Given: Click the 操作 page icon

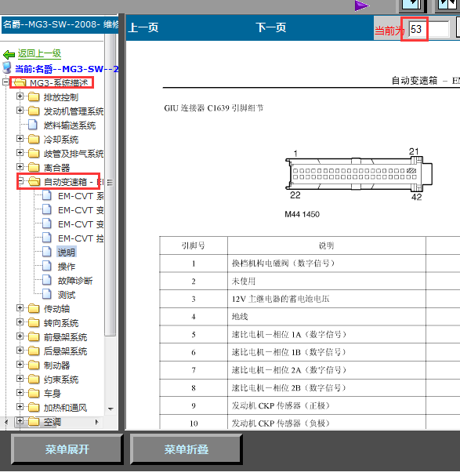Looking at the screenshot, I should [x=47, y=266].
